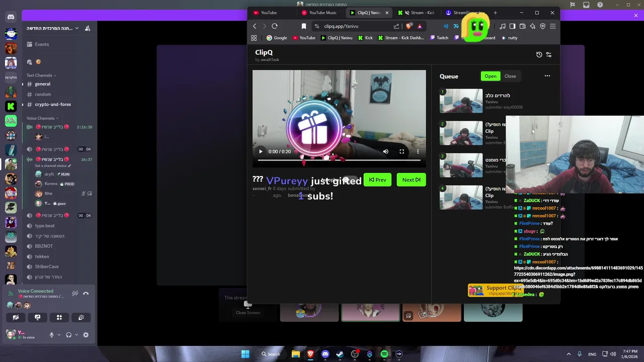Expand Discord headphones output options arrow

[76, 335]
